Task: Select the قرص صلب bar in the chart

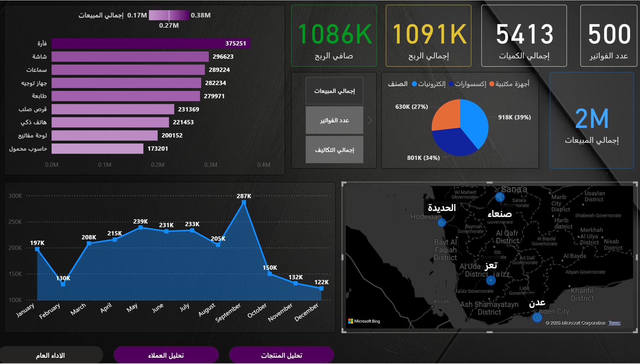Action: [x=113, y=109]
